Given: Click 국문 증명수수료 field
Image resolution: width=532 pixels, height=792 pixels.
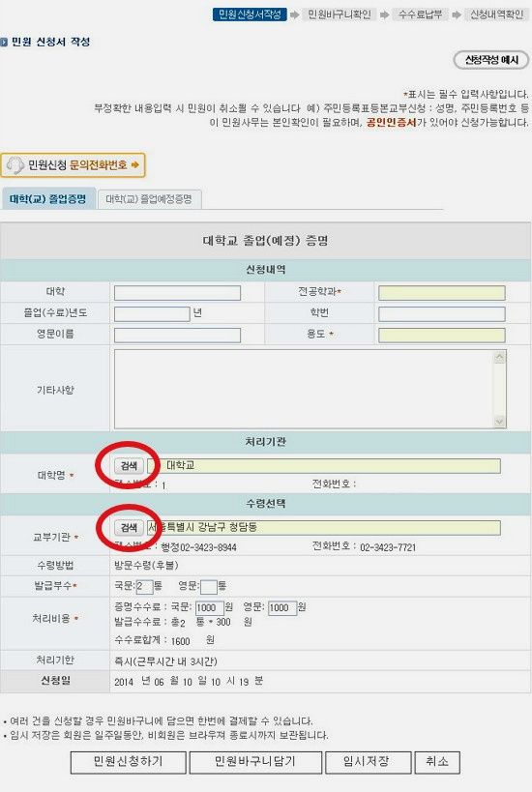Looking at the screenshot, I should [210, 607].
